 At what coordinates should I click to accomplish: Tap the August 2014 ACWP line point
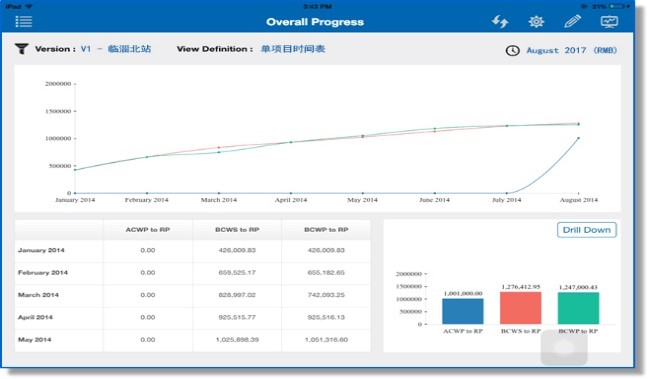(x=579, y=138)
